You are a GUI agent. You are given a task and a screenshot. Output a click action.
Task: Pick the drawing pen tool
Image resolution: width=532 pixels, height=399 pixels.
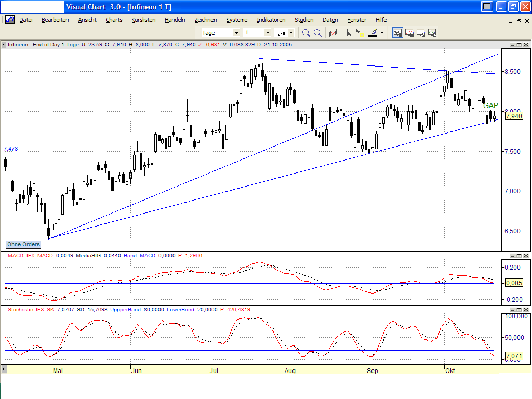373,32
